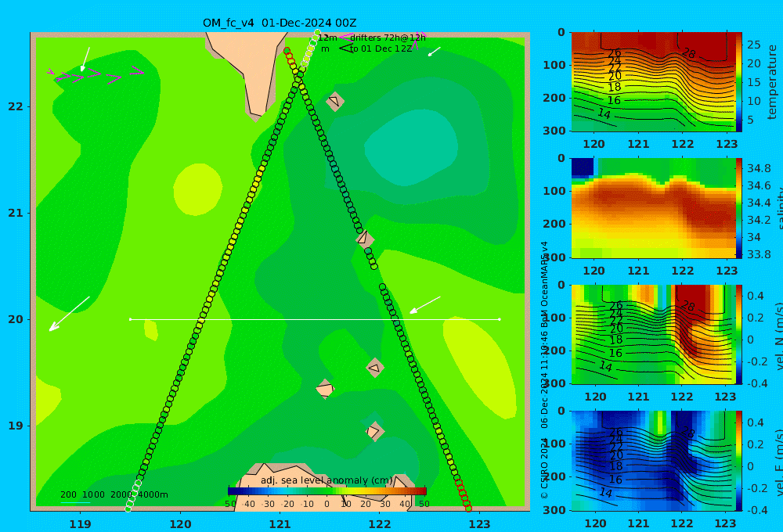Screen dimensions: 783x532
Task: Click the -0.4 tick on the vel. N color bar
Action: tap(756, 383)
